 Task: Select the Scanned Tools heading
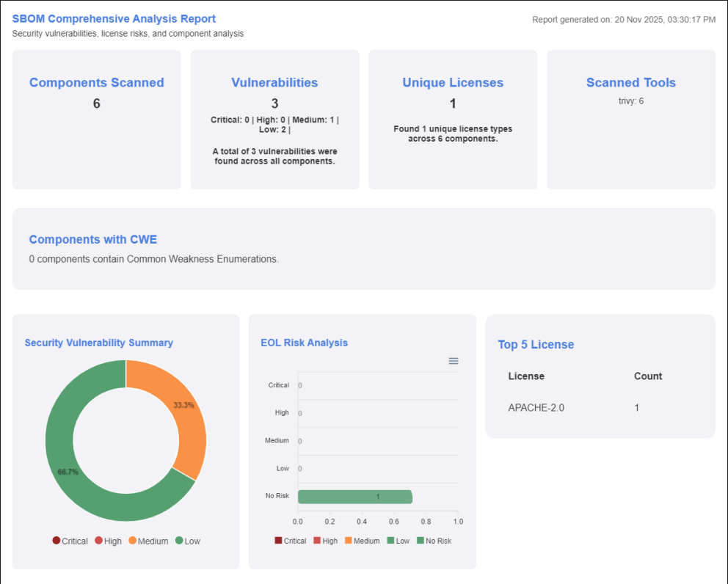click(630, 83)
